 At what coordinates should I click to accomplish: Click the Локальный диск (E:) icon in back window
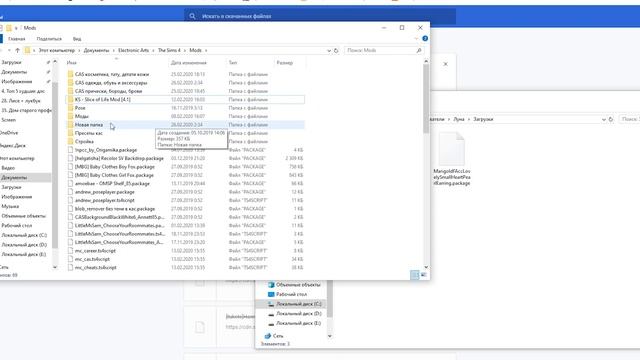[x=271, y=323]
